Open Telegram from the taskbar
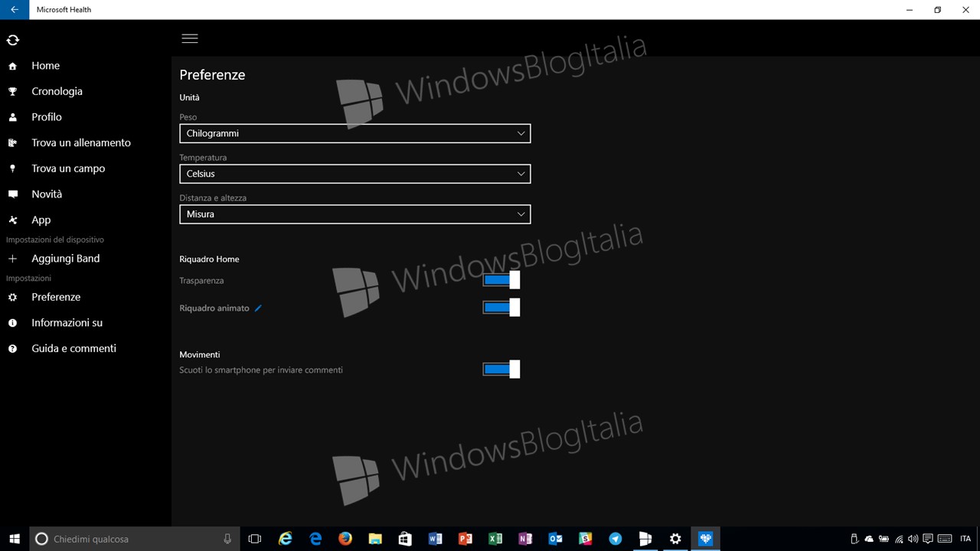This screenshot has height=551, width=980. coord(615,539)
